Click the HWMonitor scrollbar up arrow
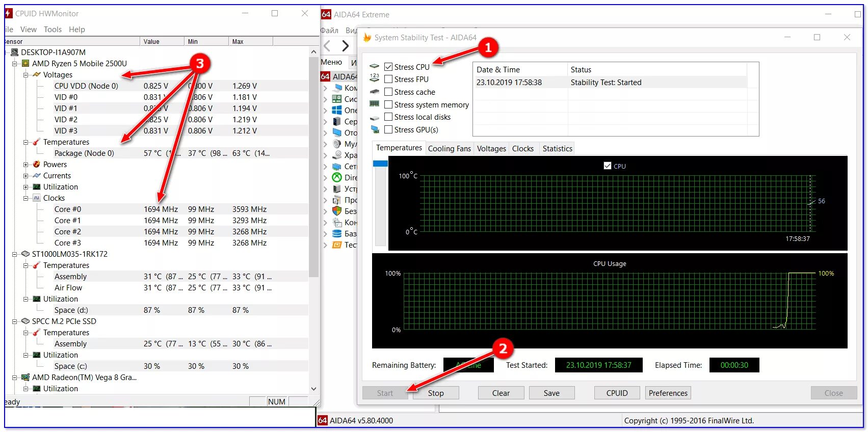The image size is (868, 432). 314,52
